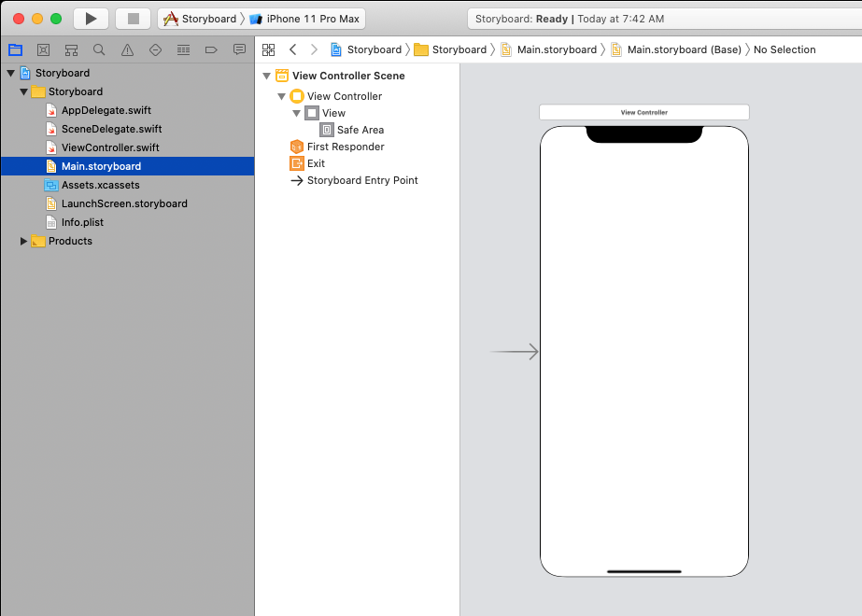Image resolution: width=862 pixels, height=616 pixels.
Task: Select Assets.xcassets in the file list
Action: (x=100, y=185)
